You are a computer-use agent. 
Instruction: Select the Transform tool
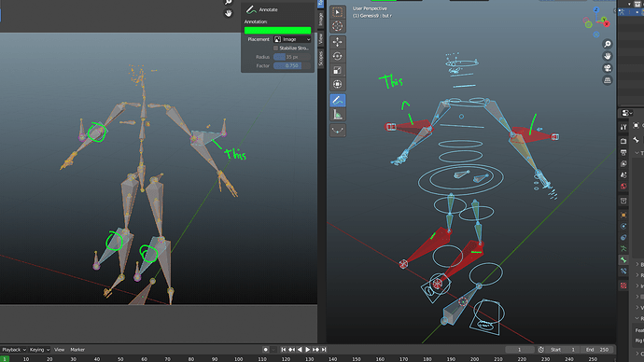(x=337, y=84)
